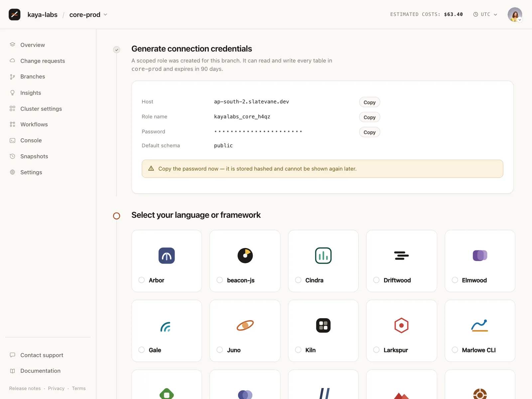
Task: Copy the Host value
Action: point(369,102)
